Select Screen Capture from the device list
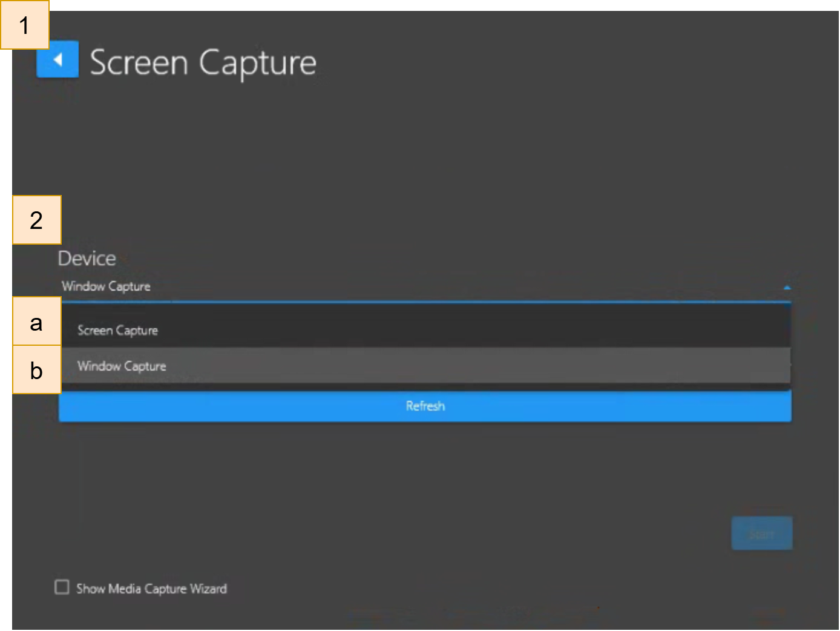This screenshot has height=631, width=840. pyautogui.click(x=118, y=330)
